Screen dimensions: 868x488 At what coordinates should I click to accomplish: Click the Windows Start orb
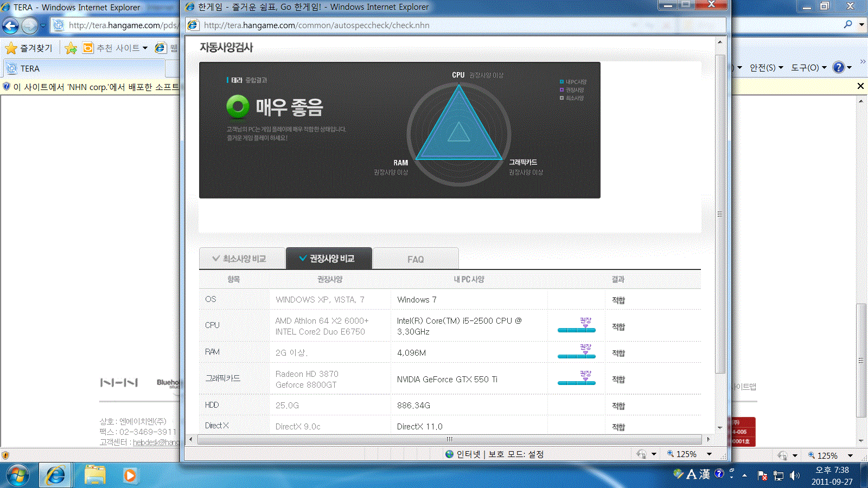click(17, 476)
